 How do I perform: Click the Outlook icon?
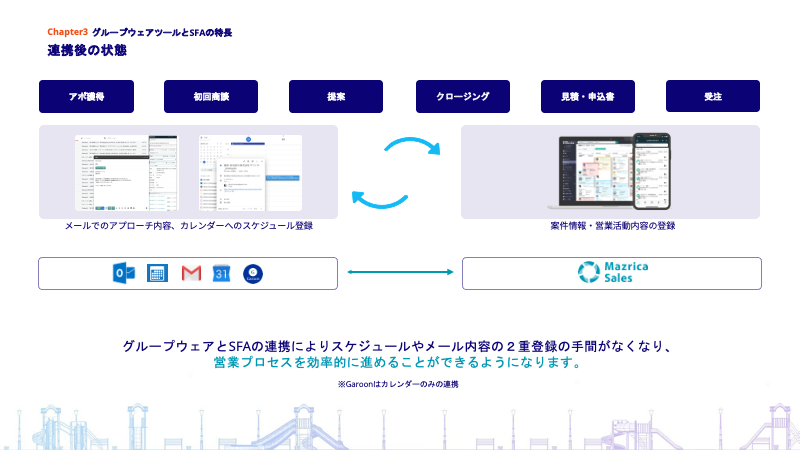click(124, 273)
